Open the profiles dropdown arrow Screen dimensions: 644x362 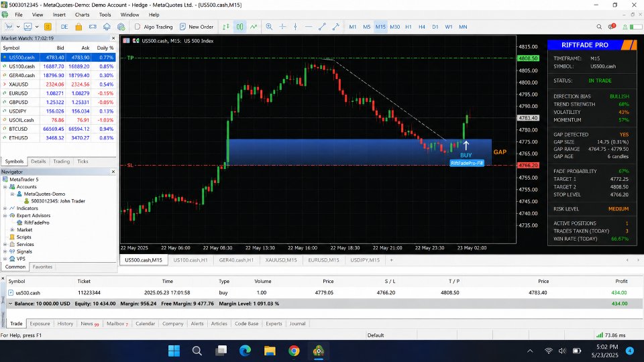pos(36,27)
